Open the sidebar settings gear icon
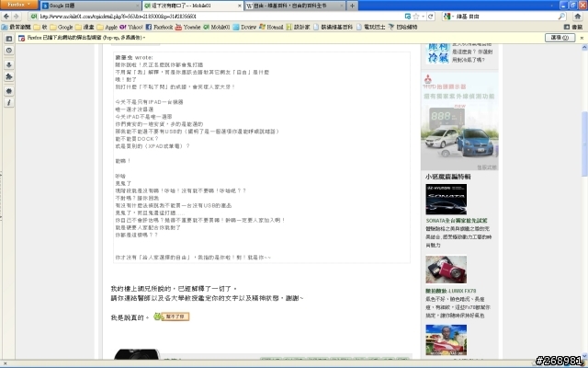The height and width of the screenshot is (368, 588). [9, 91]
